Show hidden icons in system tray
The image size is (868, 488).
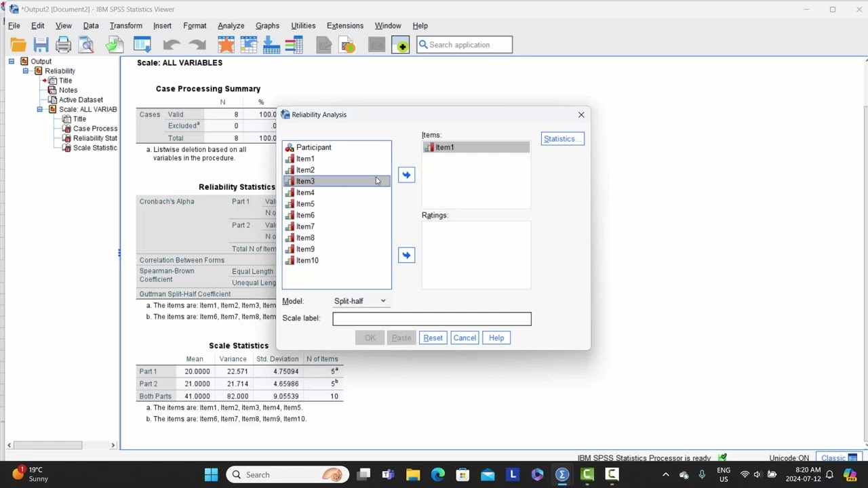coord(665,474)
